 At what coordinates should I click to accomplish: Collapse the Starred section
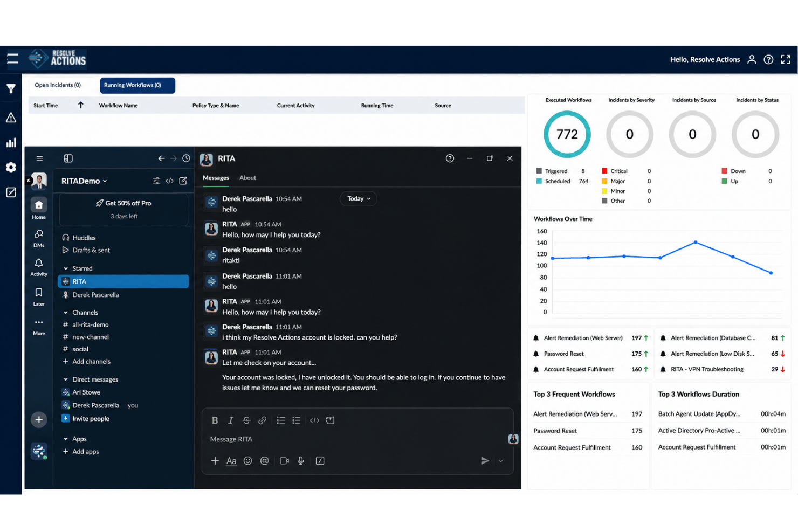click(x=66, y=268)
